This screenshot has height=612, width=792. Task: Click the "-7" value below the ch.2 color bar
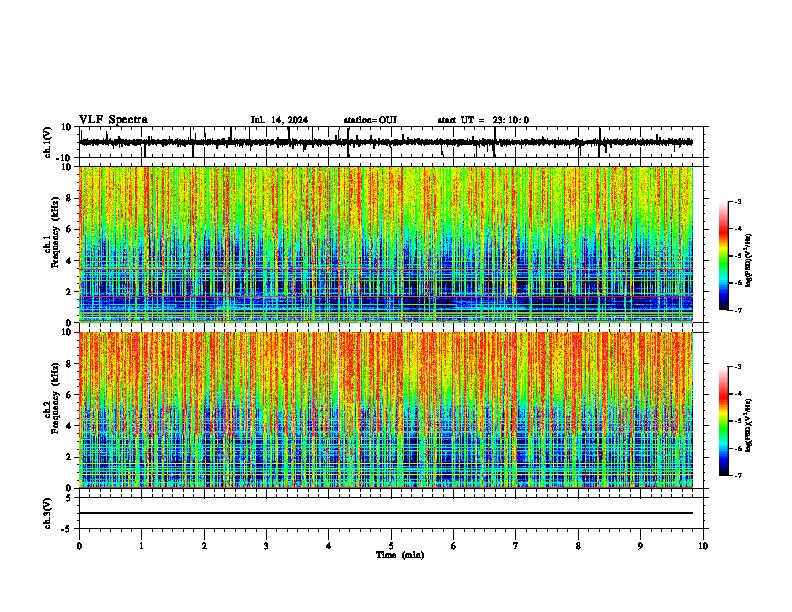point(737,475)
